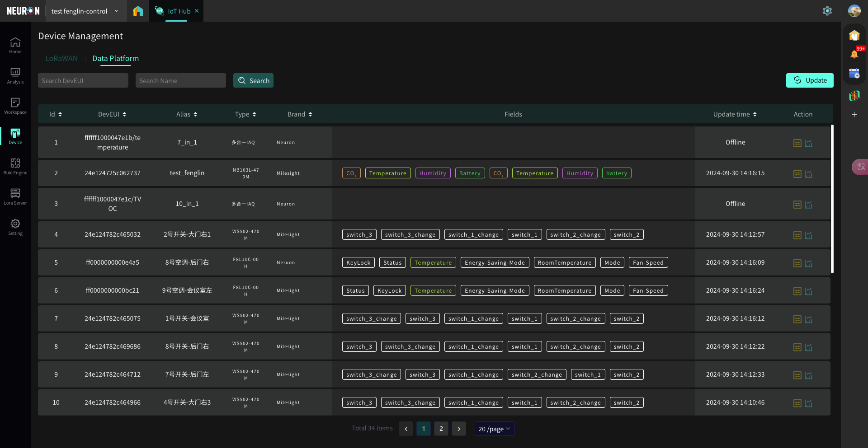Open the Rule Engine sidebar item
Screen dimensions: 868x448
(x=15, y=166)
